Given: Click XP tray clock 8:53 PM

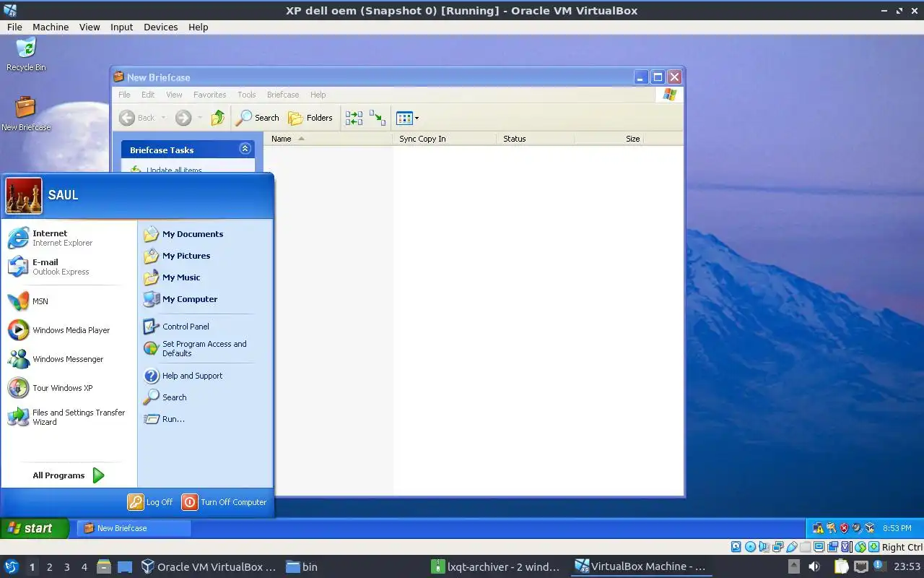Looking at the screenshot, I should [x=897, y=528].
